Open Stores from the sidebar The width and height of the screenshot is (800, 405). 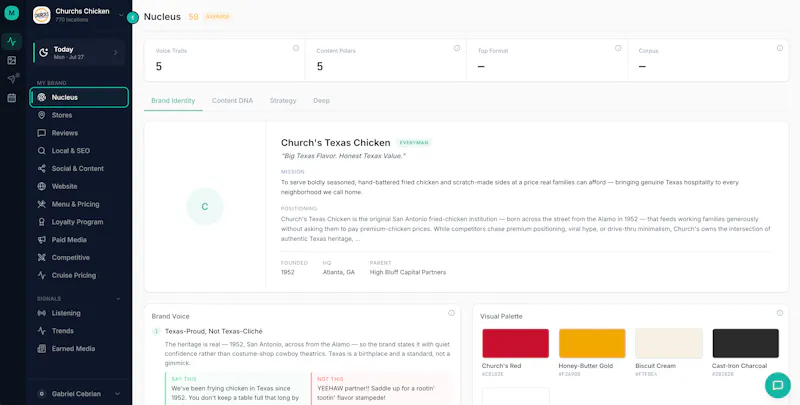click(79, 115)
